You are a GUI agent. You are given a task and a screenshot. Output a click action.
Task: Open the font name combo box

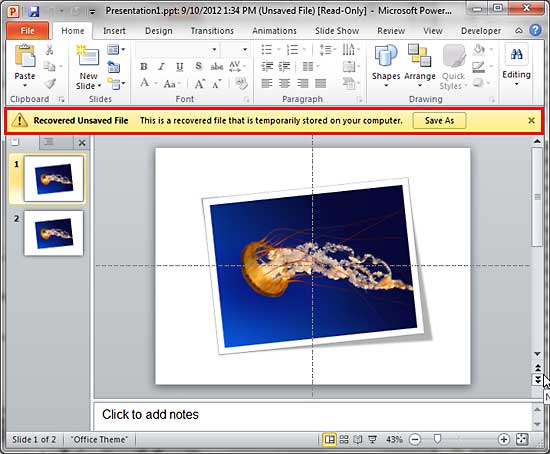click(177, 49)
